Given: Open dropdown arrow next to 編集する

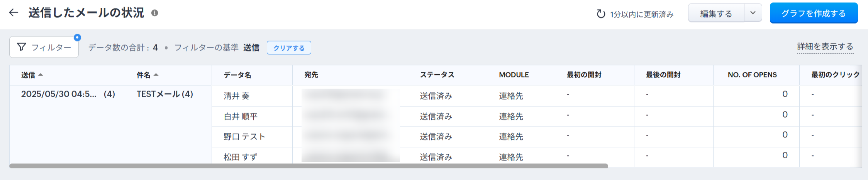Looking at the screenshot, I should point(753,13).
